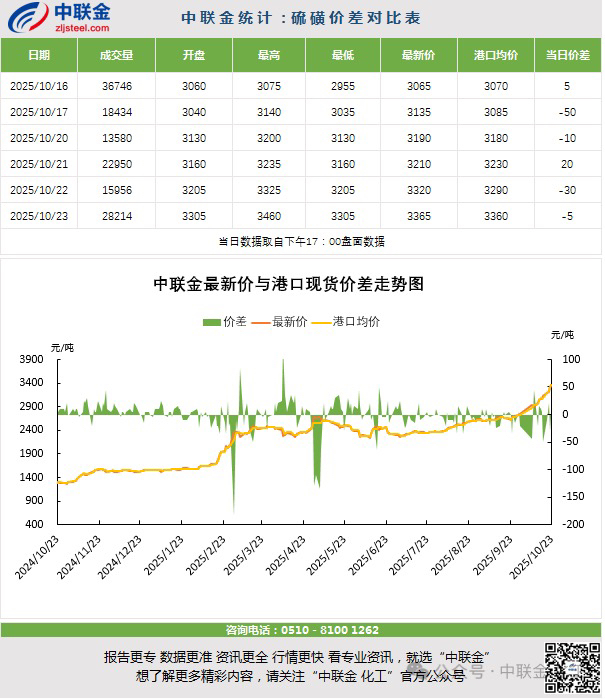Click the 当日数据取自下午17:00盘面数据 note
605x699 pixels.
301,242
